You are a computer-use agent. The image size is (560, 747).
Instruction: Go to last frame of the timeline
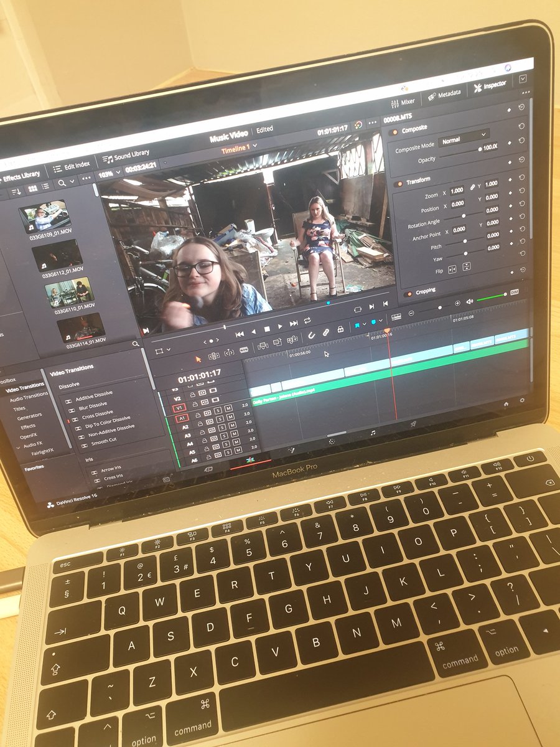pyautogui.click(x=294, y=323)
